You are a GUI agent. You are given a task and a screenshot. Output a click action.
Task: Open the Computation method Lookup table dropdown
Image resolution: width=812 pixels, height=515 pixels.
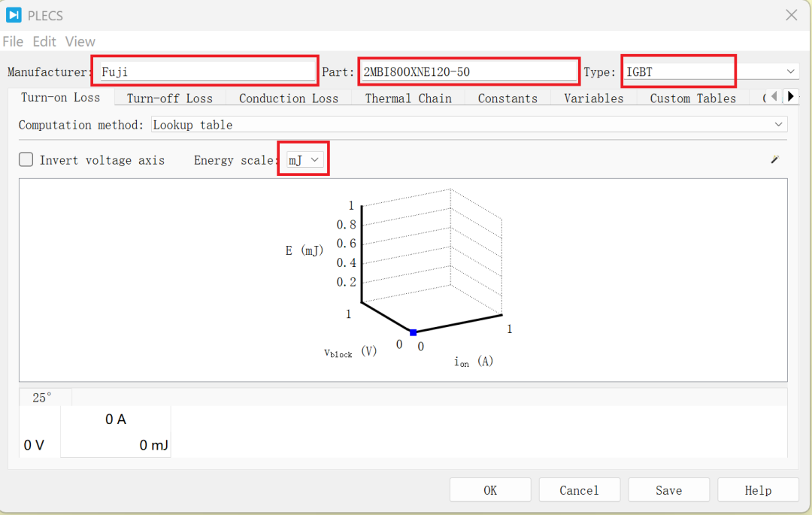point(468,124)
